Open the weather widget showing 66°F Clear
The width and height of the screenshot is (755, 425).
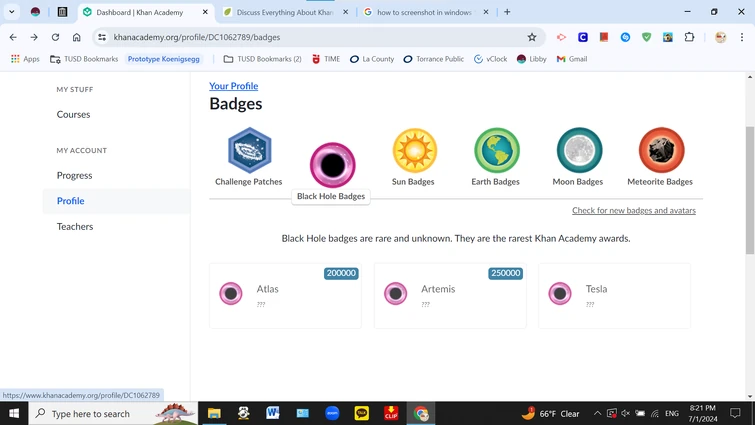(x=550, y=413)
